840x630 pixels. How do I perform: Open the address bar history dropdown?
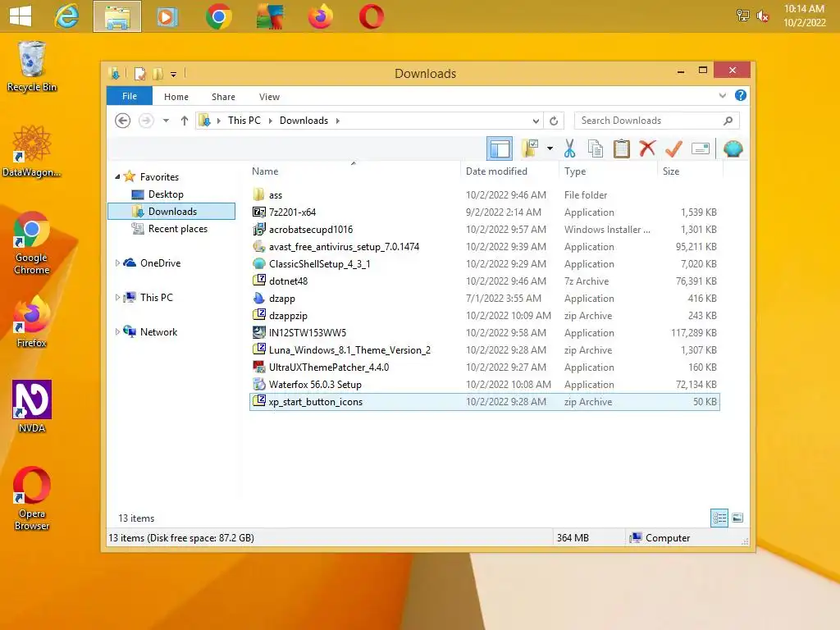point(536,121)
